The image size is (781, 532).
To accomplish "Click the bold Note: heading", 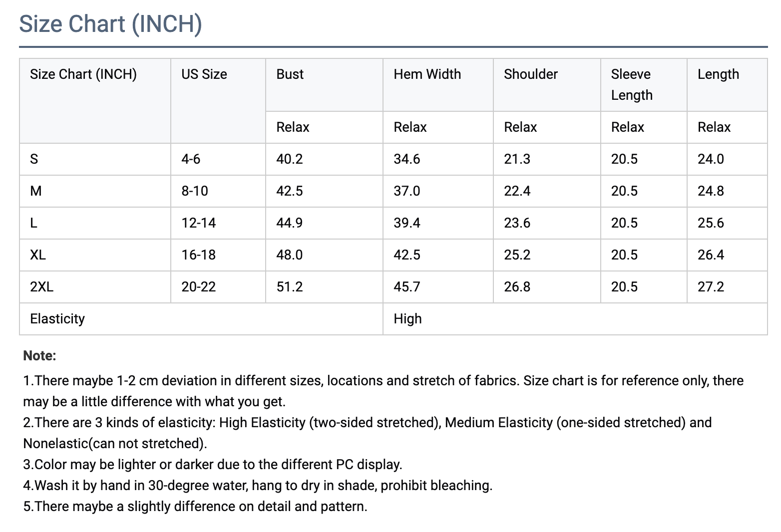I will tap(39, 356).
